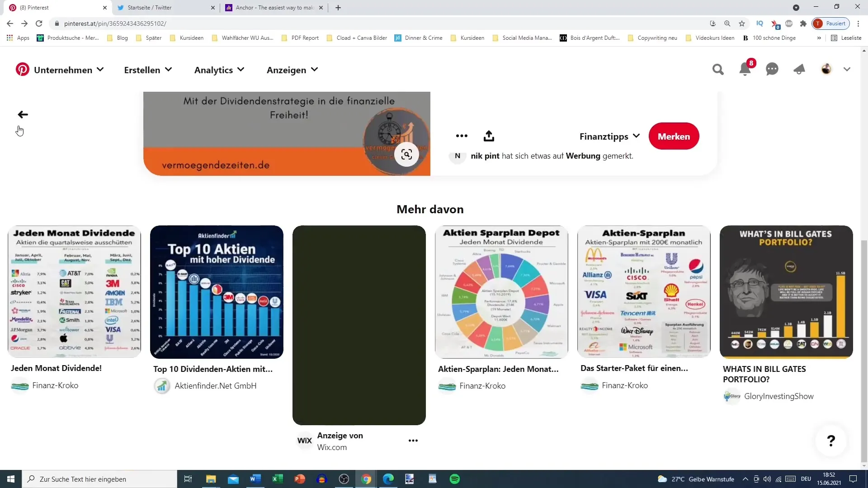The width and height of the screenshot is (868, 488).
Task: Open the Pinterest search icon
Action: click(x=718, y=69)
